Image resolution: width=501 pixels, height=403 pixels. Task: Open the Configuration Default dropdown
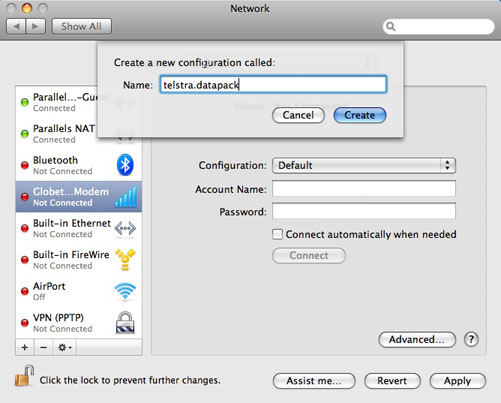[364, 165]
